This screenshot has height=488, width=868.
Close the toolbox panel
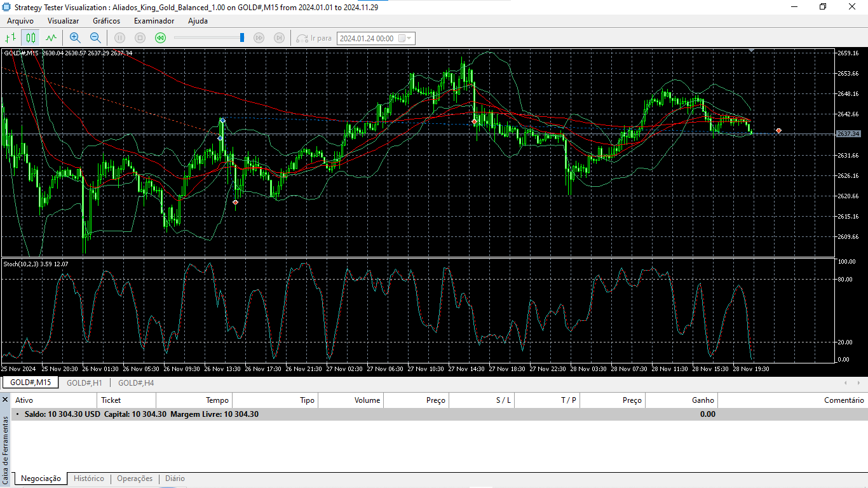click(5, 399)
